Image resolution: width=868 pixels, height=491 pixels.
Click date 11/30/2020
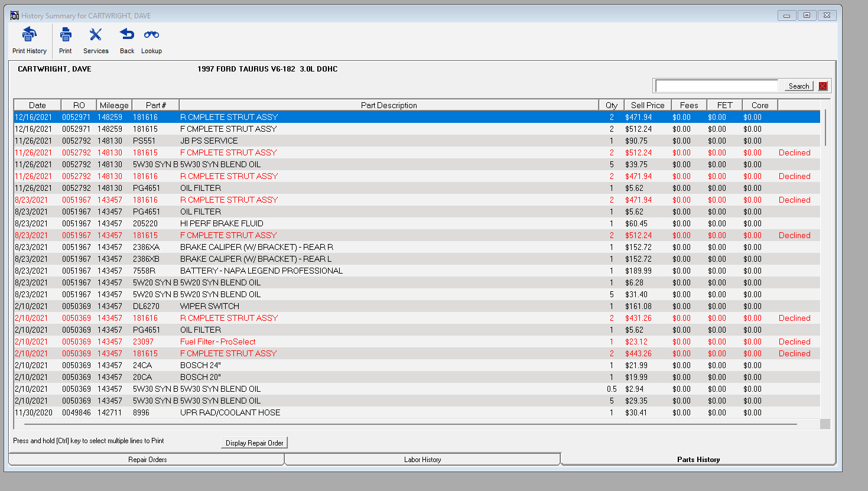click(x=33, y=412)
